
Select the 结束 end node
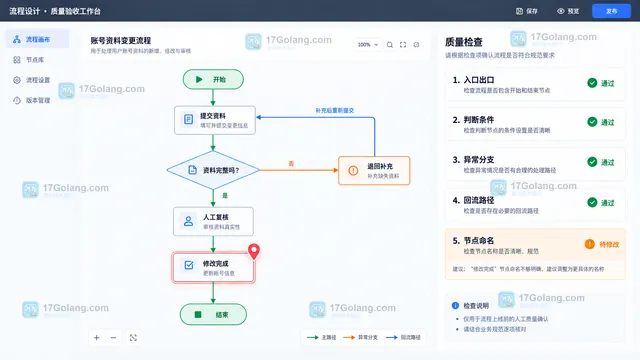tap(213, 314)
